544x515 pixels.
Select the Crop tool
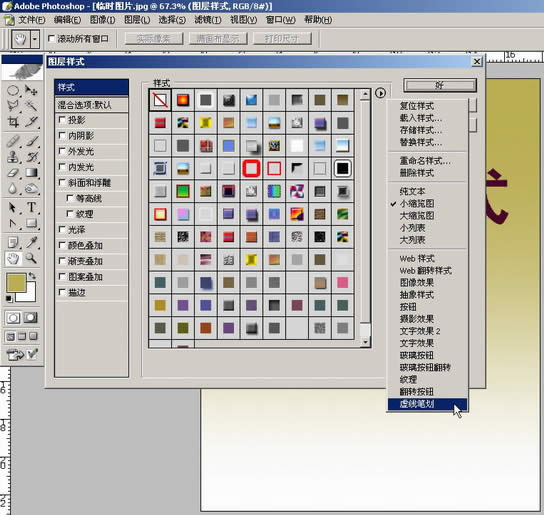[13, 122]
